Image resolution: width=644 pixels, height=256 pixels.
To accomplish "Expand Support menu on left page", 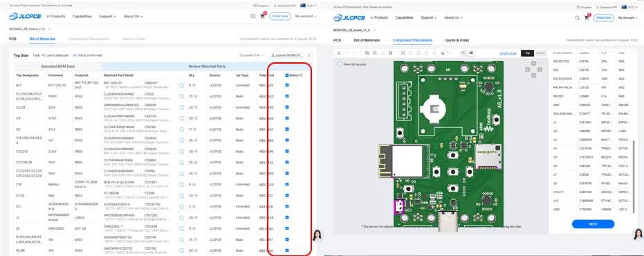I will [x=108, y=17].
